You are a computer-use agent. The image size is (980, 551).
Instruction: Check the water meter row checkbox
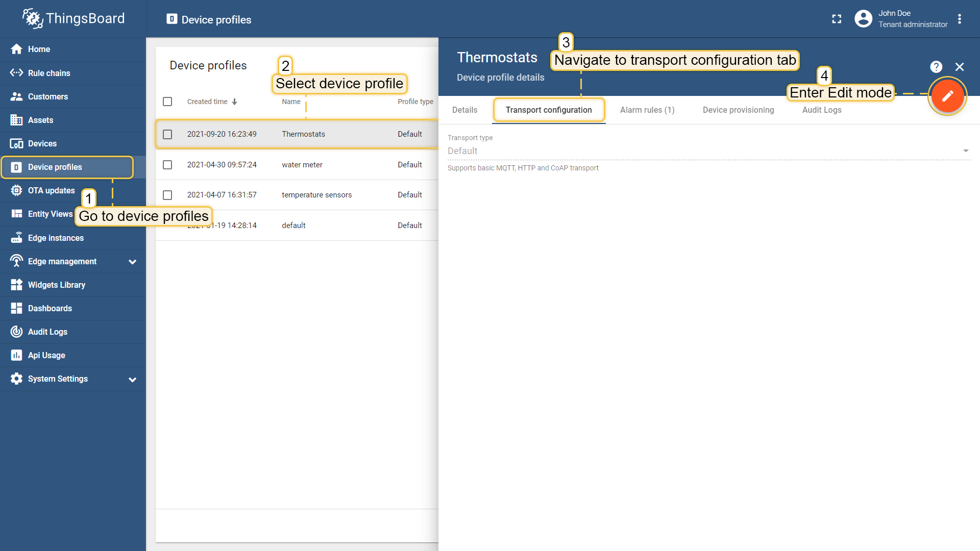[167, 165]
